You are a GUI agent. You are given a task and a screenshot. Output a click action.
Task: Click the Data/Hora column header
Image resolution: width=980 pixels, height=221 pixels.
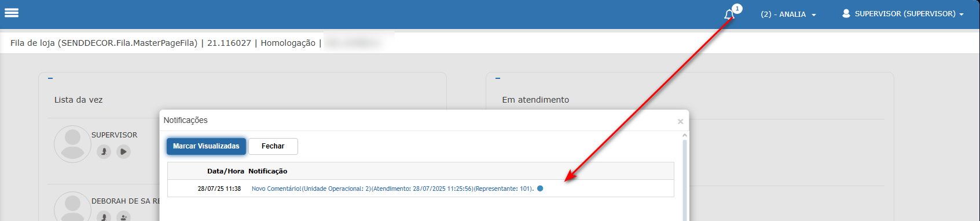226,171
